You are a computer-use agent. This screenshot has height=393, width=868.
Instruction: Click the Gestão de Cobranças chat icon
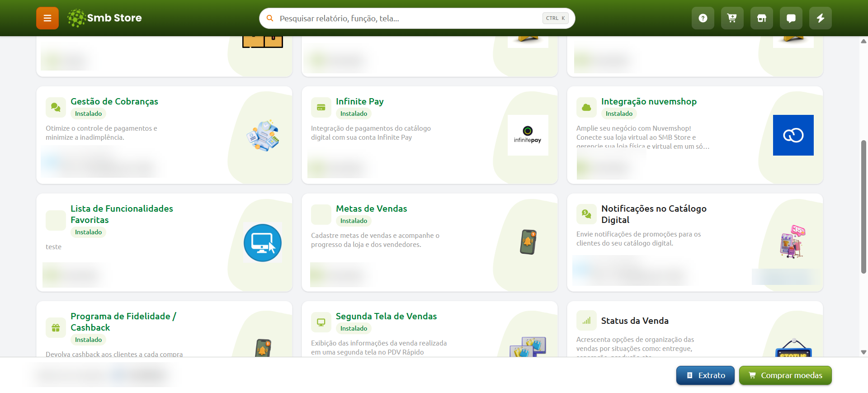[56, 107]
